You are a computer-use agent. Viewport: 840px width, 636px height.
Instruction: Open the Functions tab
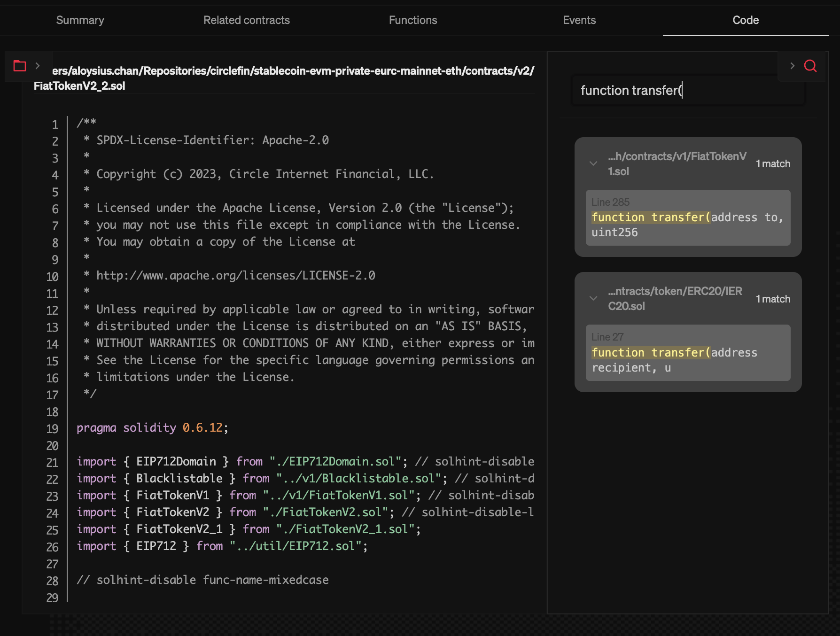coord(412,20)
